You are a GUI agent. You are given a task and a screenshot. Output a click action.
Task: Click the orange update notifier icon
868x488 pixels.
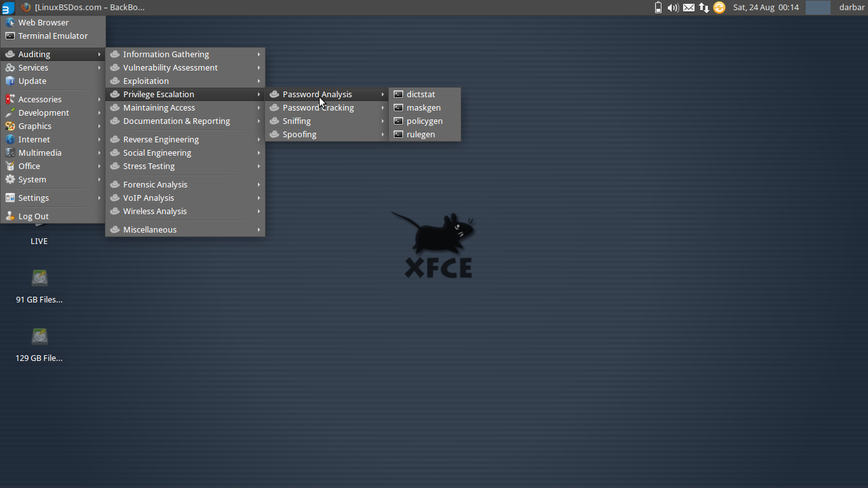[x=719, y=8]
